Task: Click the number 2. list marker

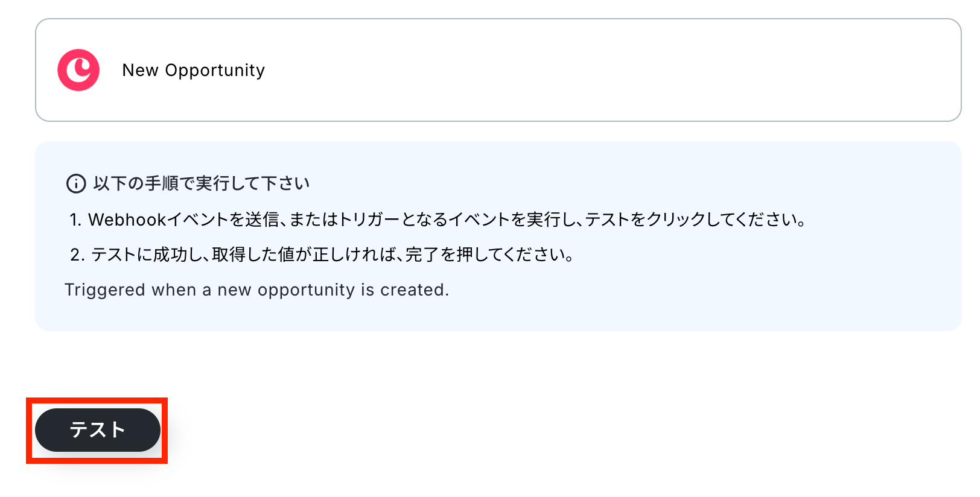Action: (77, 255)
